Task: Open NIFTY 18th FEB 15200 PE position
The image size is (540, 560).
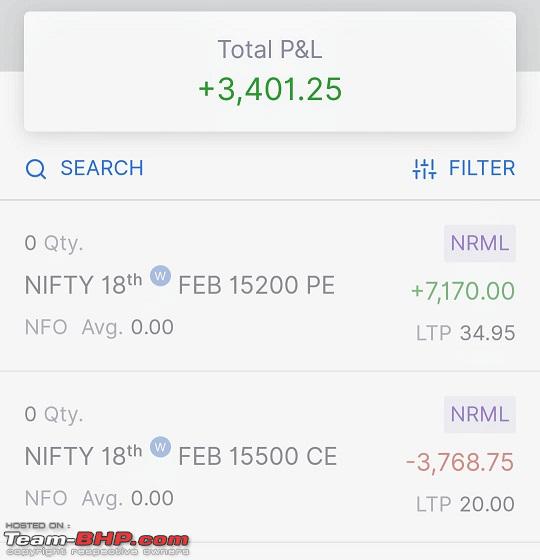Action: pos(270,286)
